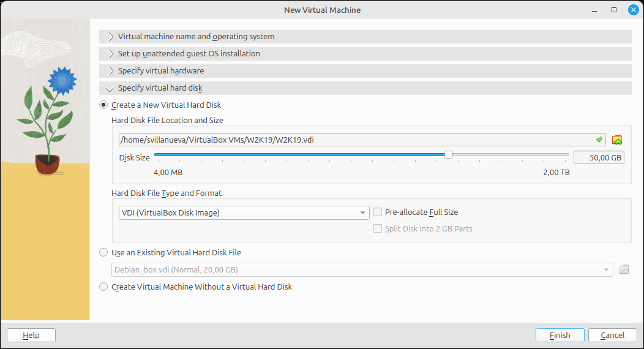
Task: Close the New Virtual Machine dialog
Action: coord(634,10)
